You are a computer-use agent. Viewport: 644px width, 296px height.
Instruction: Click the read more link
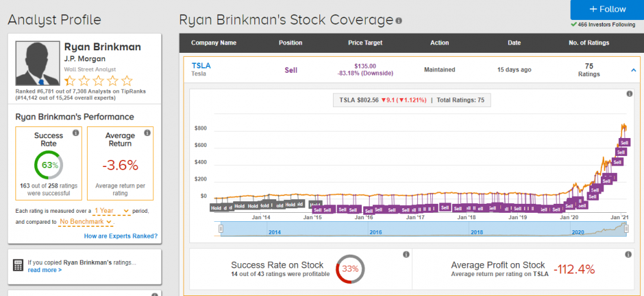click(44, 270)
